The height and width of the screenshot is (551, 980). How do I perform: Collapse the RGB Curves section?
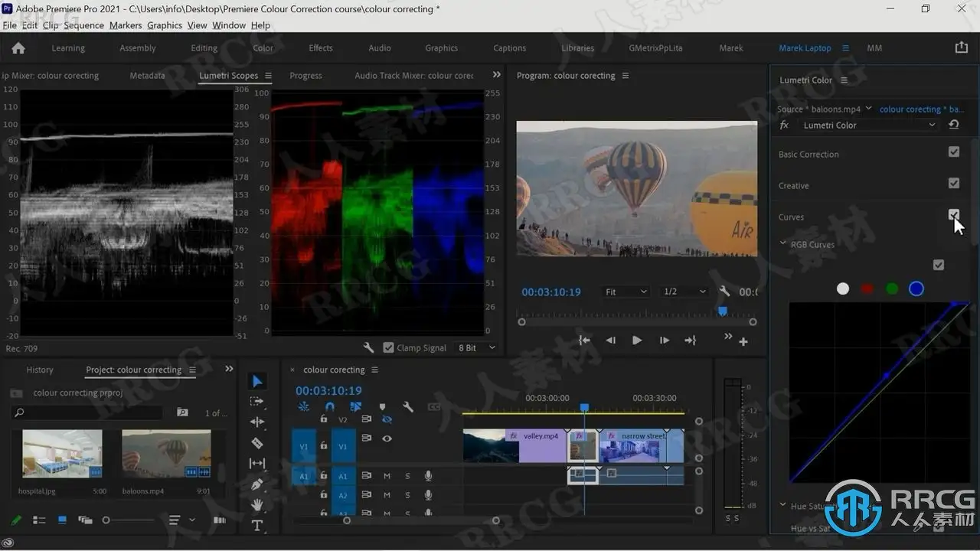(x=783, y=244)
